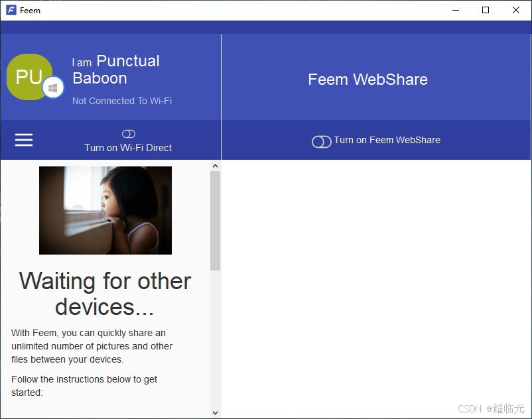Click the girl at window photo
The height and width of the screenshot is (419, 532).
pos(105,210)
